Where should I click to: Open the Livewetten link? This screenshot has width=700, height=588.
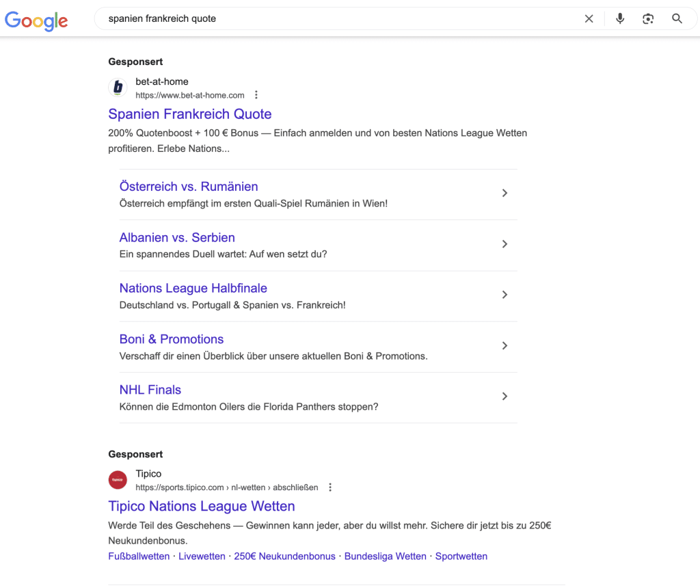(202, 556)
